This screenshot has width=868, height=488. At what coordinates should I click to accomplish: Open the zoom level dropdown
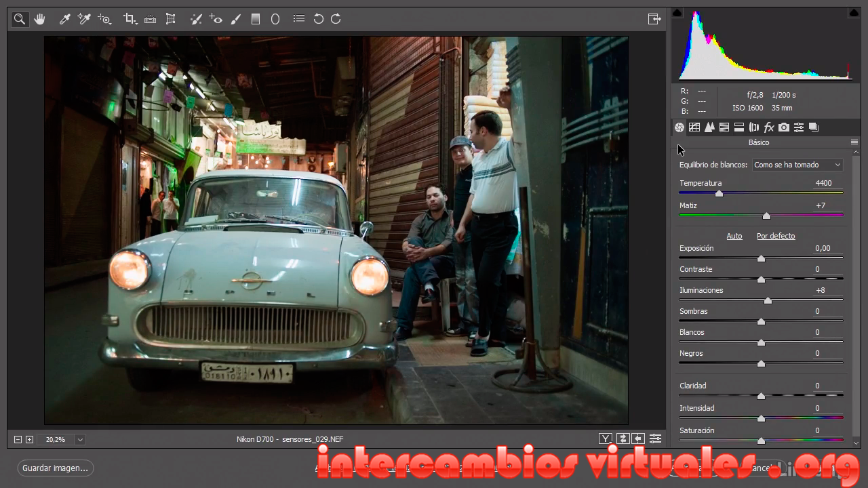point(80,440)
